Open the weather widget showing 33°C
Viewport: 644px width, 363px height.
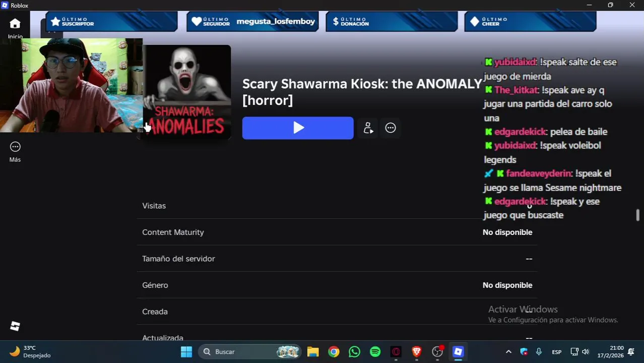click(31, 351)
